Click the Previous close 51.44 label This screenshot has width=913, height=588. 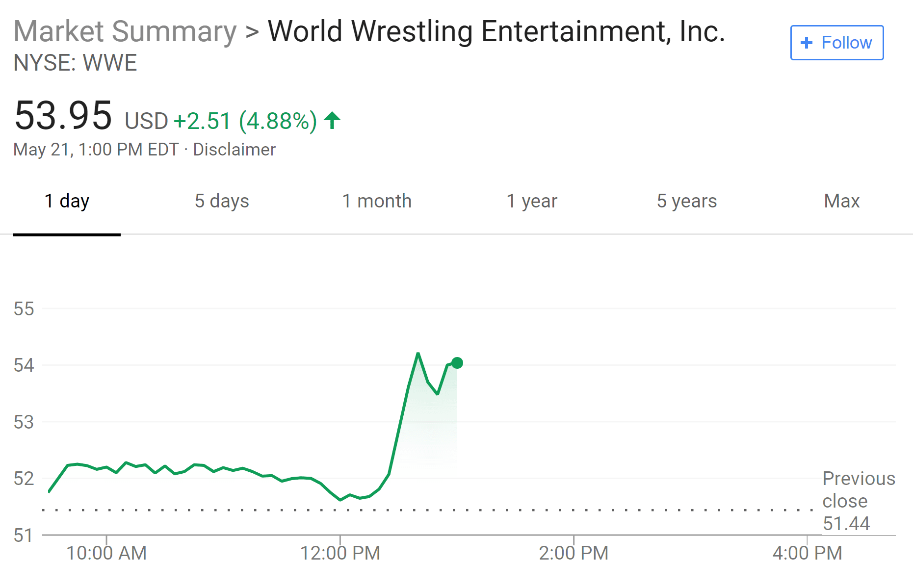tap(858, 501)
